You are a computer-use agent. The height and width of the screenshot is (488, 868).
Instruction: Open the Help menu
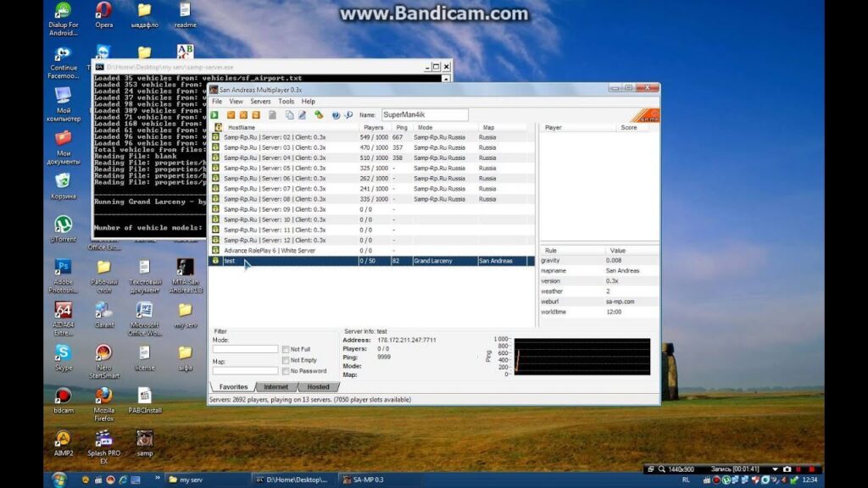pos(309,102)
